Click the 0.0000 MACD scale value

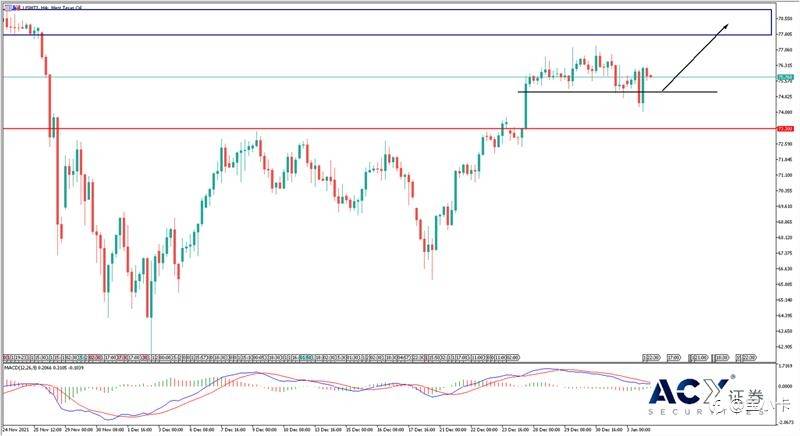point(786,386)
